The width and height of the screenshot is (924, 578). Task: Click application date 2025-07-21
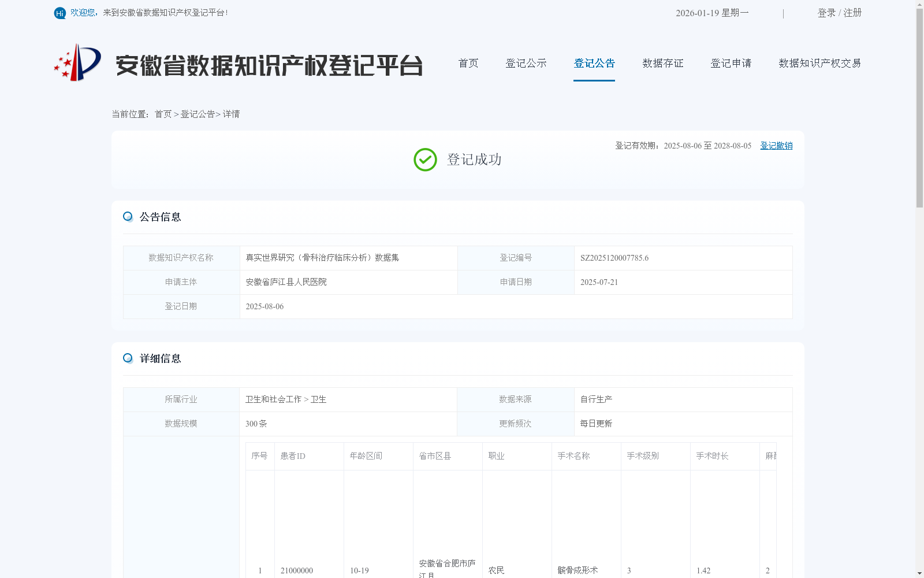[599, 282]
